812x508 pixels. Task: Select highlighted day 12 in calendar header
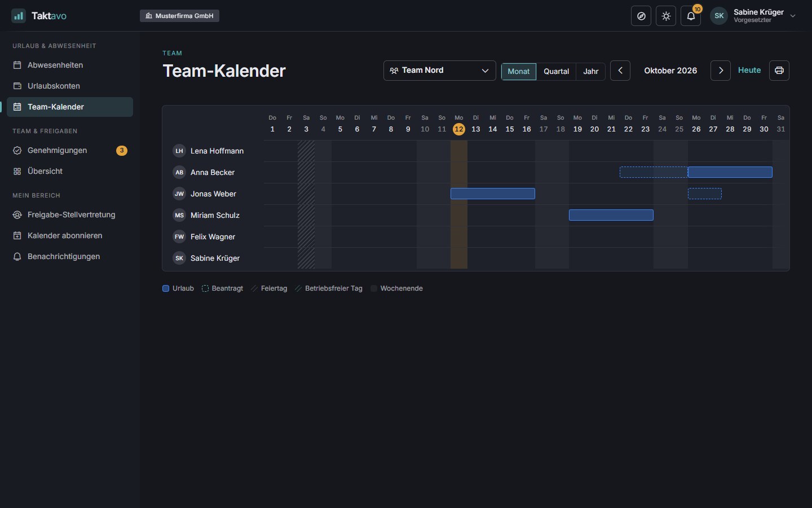coord(459,129)
